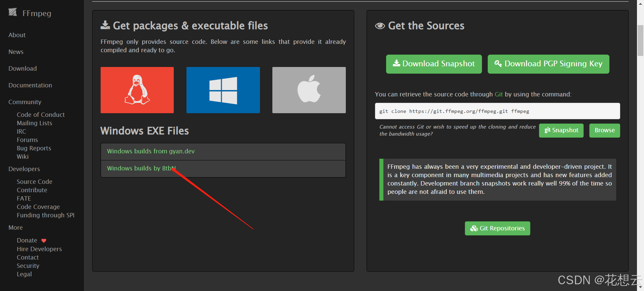Open IRC link in sidebar
This screenshot has height=291, width=644.
[21, 132]
